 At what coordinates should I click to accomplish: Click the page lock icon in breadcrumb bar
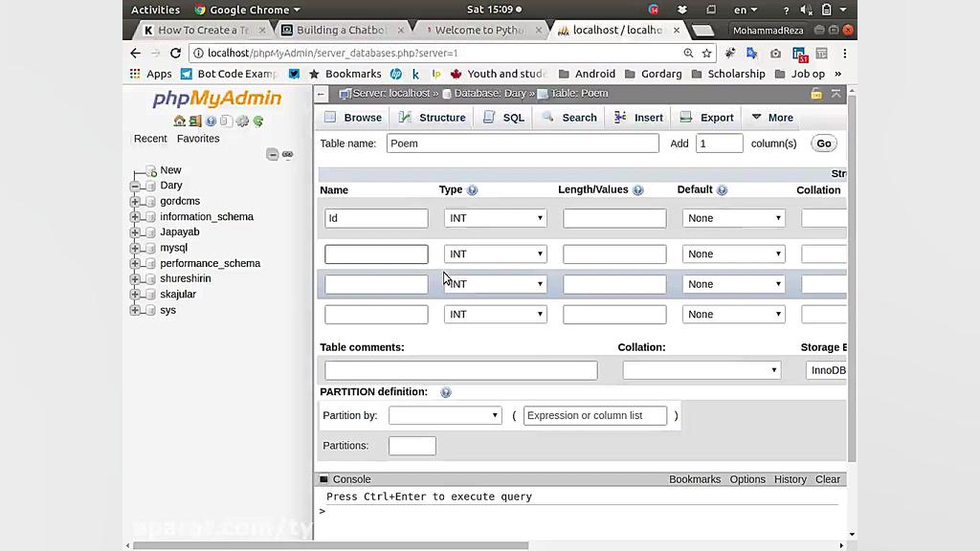click(816, 94)
